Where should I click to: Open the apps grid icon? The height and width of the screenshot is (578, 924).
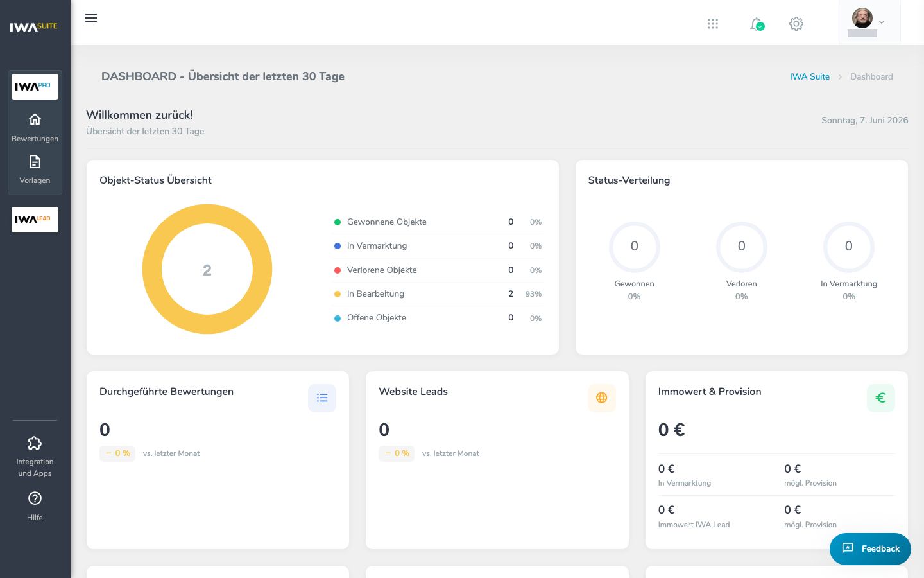(x=713, y=24)
